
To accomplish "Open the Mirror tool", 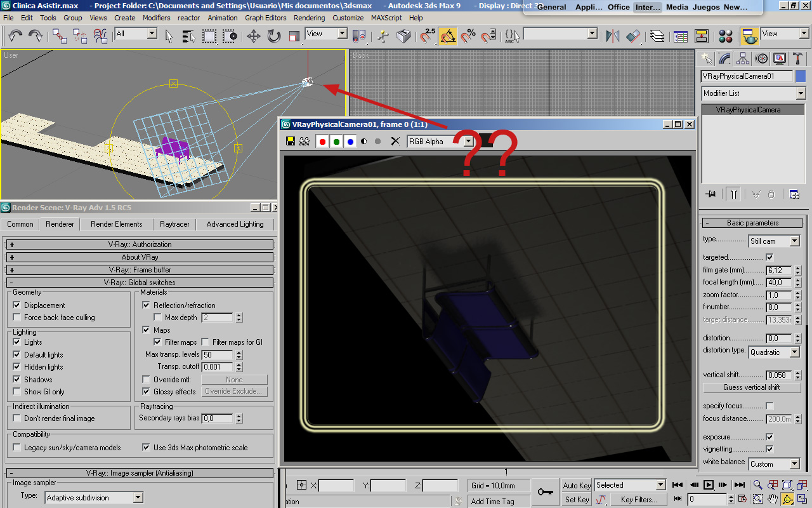I will (x=612, y=36).
